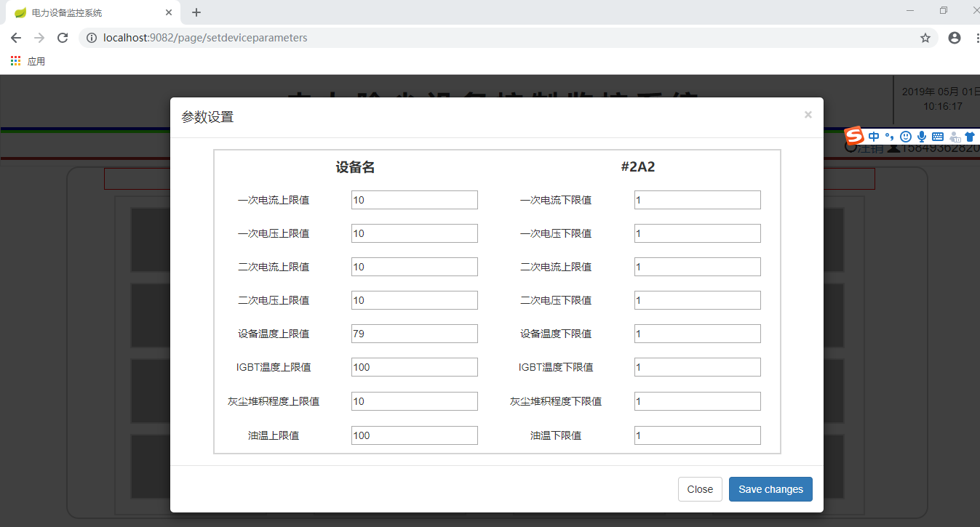This screenshot has width=980, height=527.
Task: Edit the 一次电流下限值 field
Action: pyautogui.click(x=698, y=200)
